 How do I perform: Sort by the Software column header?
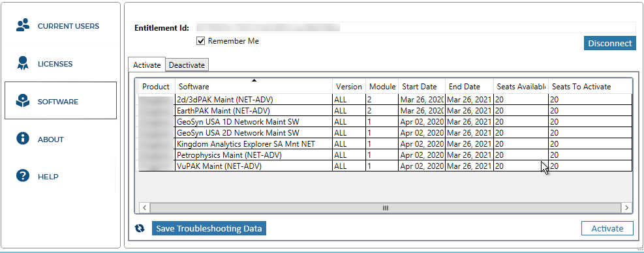point(254,87)
